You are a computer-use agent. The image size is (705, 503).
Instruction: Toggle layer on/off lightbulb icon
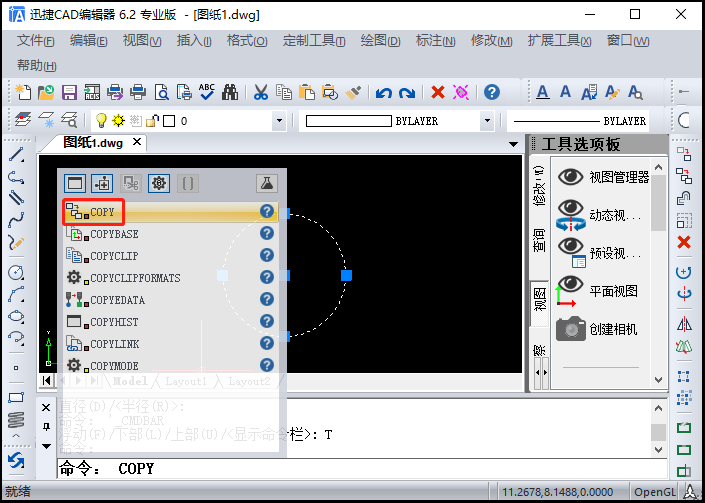102,120
